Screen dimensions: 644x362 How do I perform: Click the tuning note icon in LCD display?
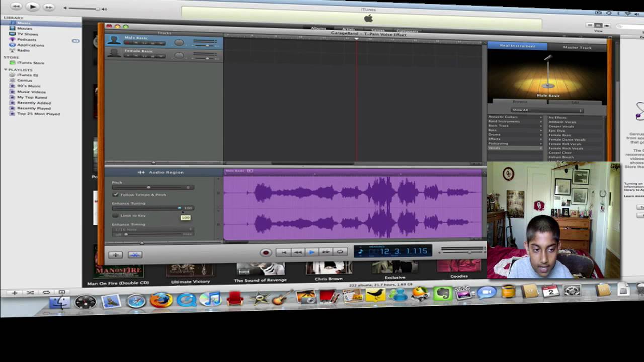360,251
